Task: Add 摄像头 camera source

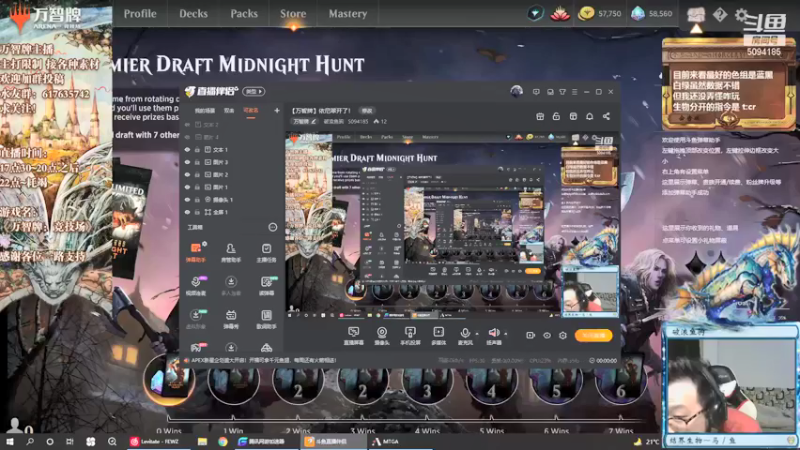Action: pos(382,336)
